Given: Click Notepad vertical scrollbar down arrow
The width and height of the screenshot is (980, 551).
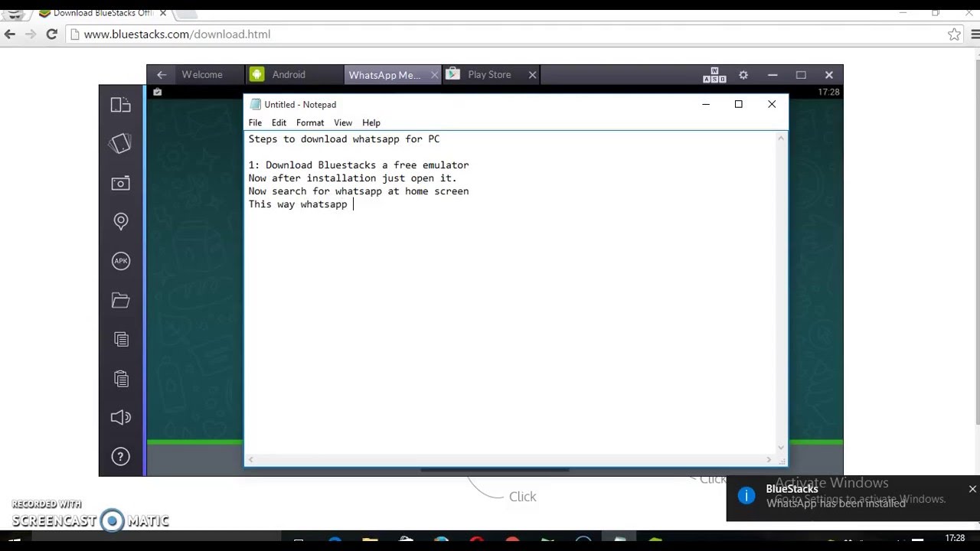Looking at the screenshot, I should pyautogui.click(x=781, y=448).
